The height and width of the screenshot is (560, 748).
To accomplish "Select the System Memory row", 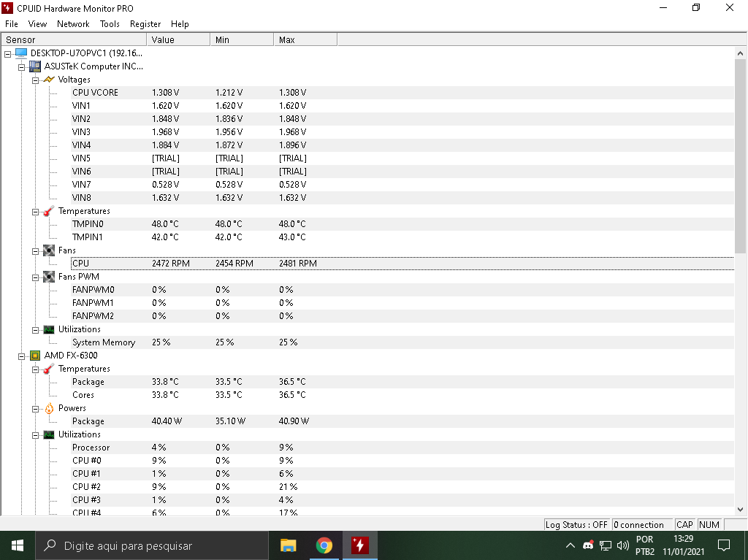I will [x=402, y=342].
